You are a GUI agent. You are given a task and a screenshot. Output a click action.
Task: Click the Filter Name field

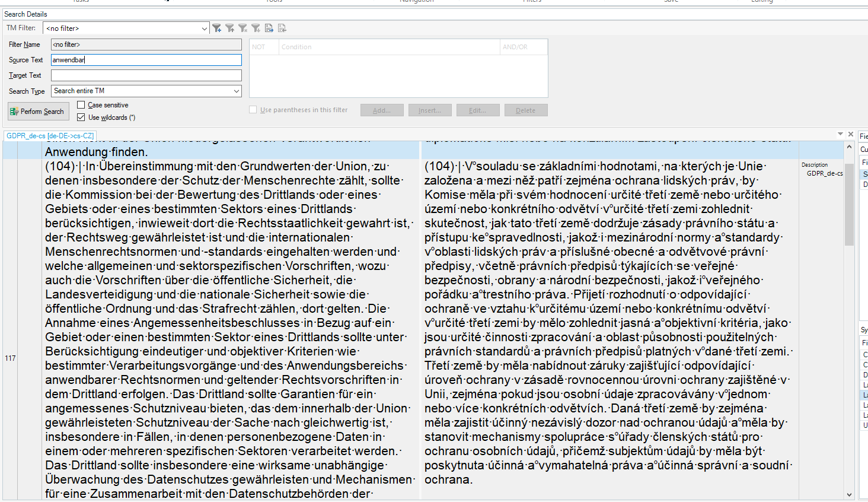(146, 45)
